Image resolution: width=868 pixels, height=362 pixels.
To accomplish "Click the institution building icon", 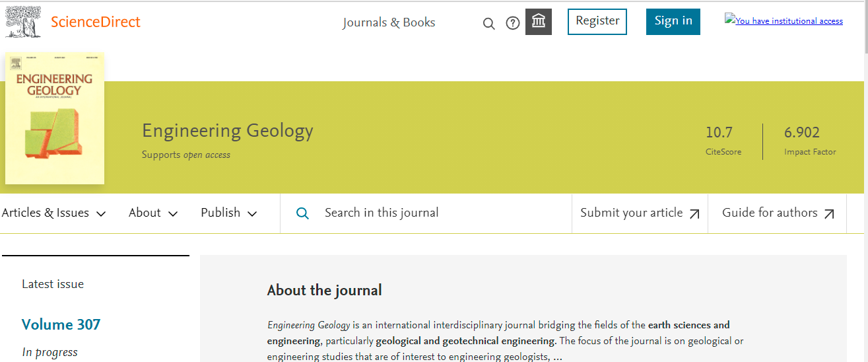I will coord(539,22).
